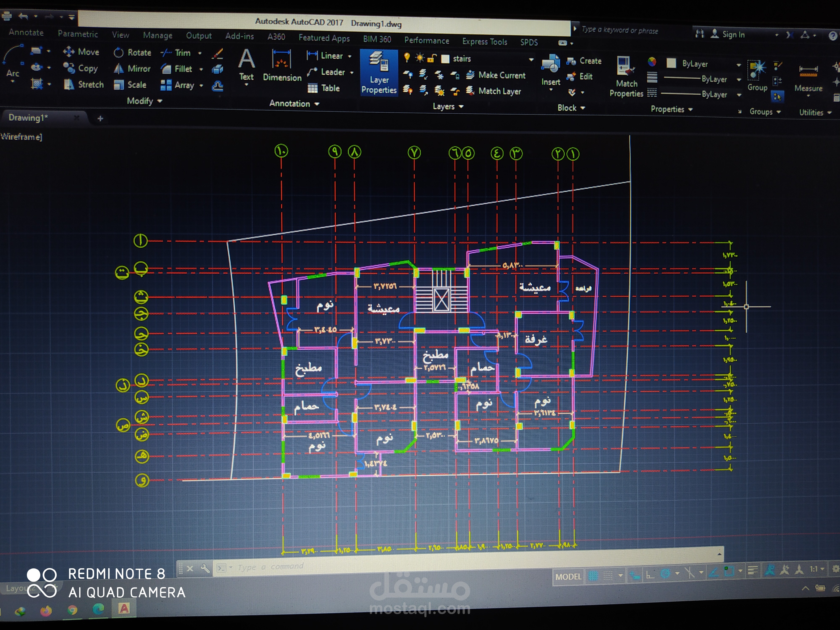Viewport: 840px width, 630px height.
Task: Click the Undo arrow in quick access toolbar
Action: pyautogui.click(x=24, y=16)
